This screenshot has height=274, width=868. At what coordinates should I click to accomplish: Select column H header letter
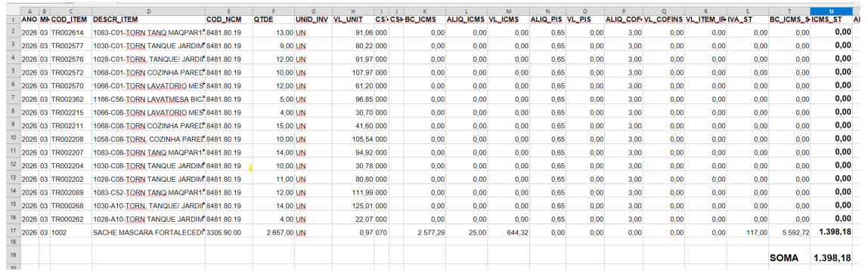pyautogui.click(x=353, y=11)
